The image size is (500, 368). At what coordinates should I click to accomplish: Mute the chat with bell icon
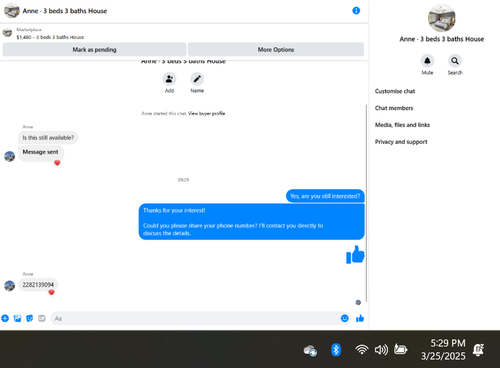point(427,61)
